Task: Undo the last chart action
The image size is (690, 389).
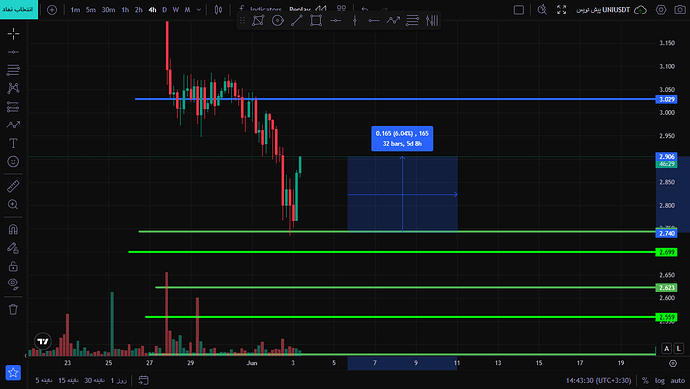Action: 365,9
